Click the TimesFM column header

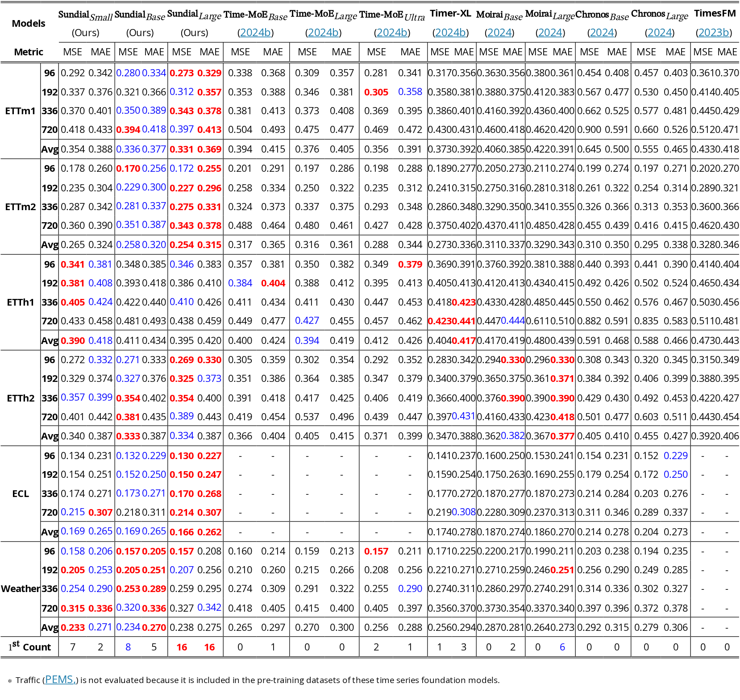(x=714, y=13)
